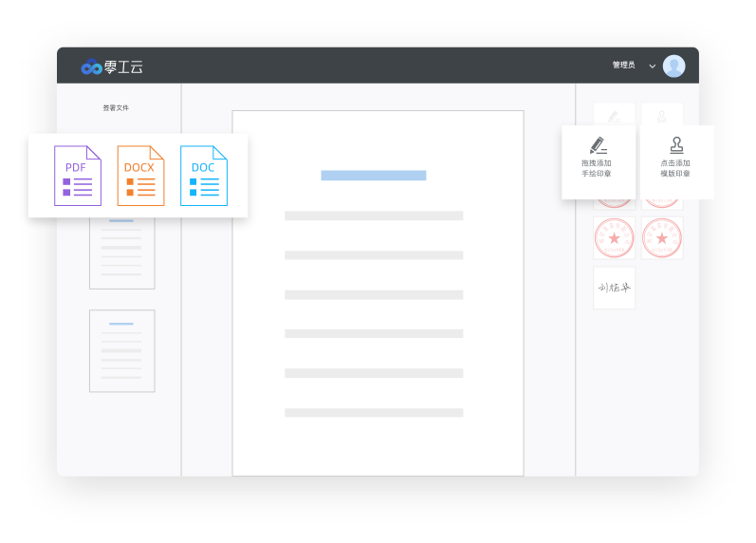
Task: Select the fully visible left red company seal
Action: [614, 237]
